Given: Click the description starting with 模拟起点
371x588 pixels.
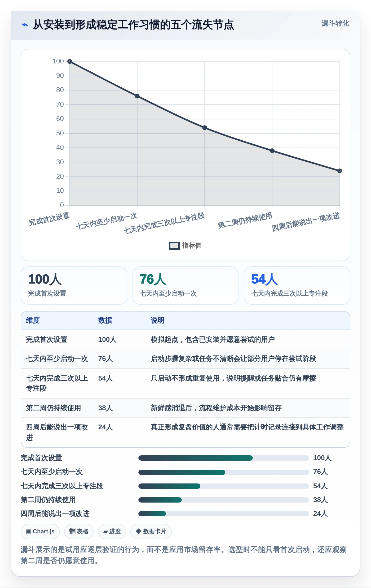Looking at the screenshot, I should pyautogui.click(x=213, y=340).
